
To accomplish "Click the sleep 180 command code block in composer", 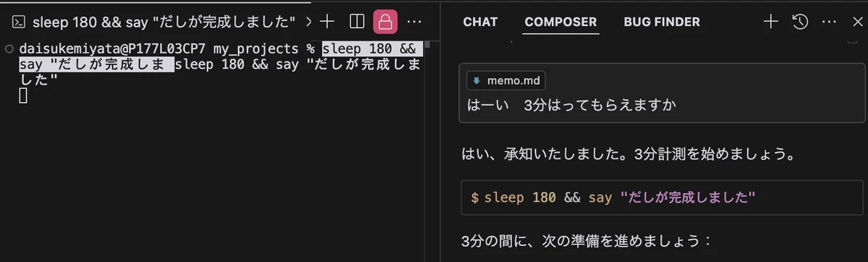I will point(663,197).
